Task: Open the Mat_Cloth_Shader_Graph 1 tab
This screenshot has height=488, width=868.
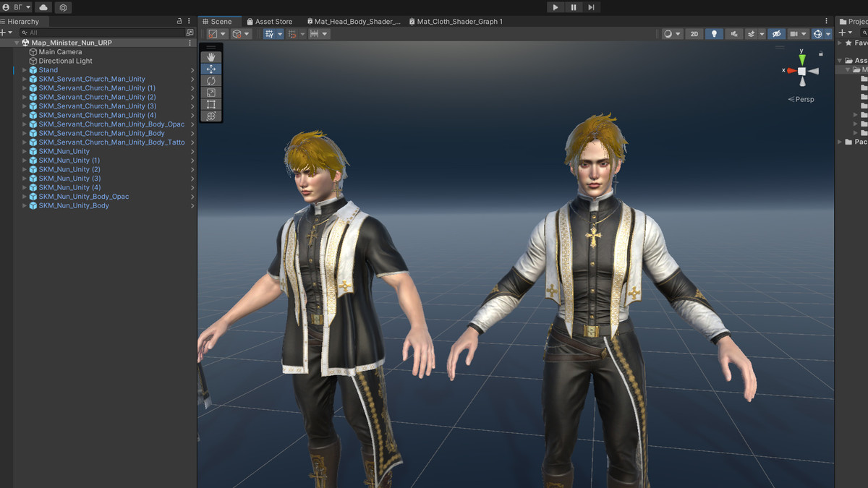Action: pos(455,22)
